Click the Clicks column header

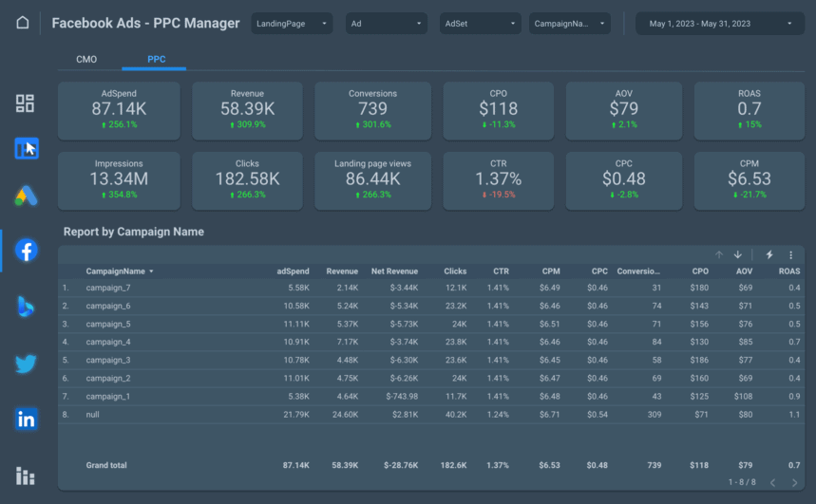click(455, 271)
